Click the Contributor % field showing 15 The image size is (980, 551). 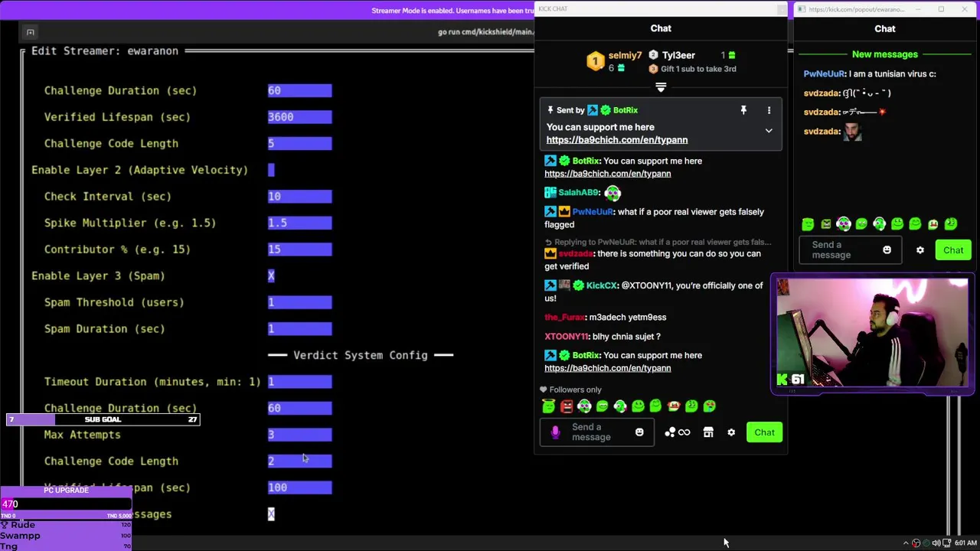299,249
